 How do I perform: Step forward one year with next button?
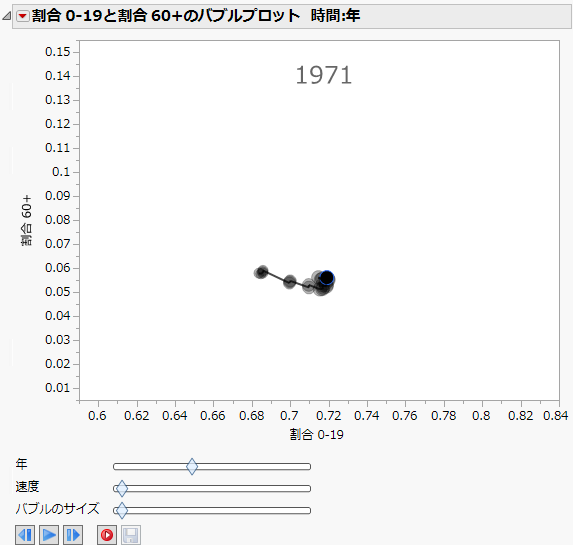(73, 535)
